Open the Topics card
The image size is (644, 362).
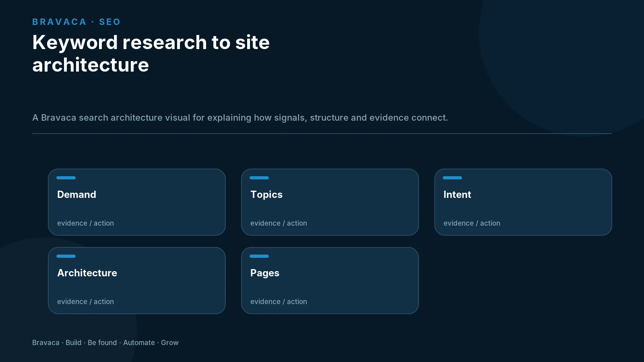click(x=330, y=202)
